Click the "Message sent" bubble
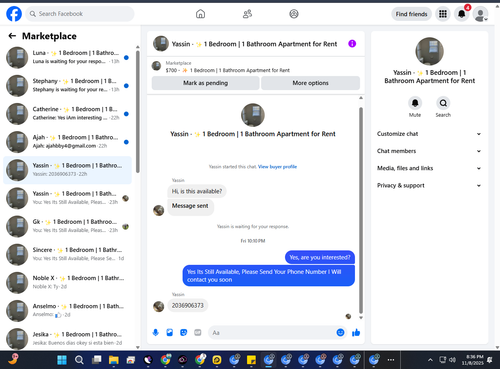The width and height of the screenshot is (500, 369). (190, 207)
